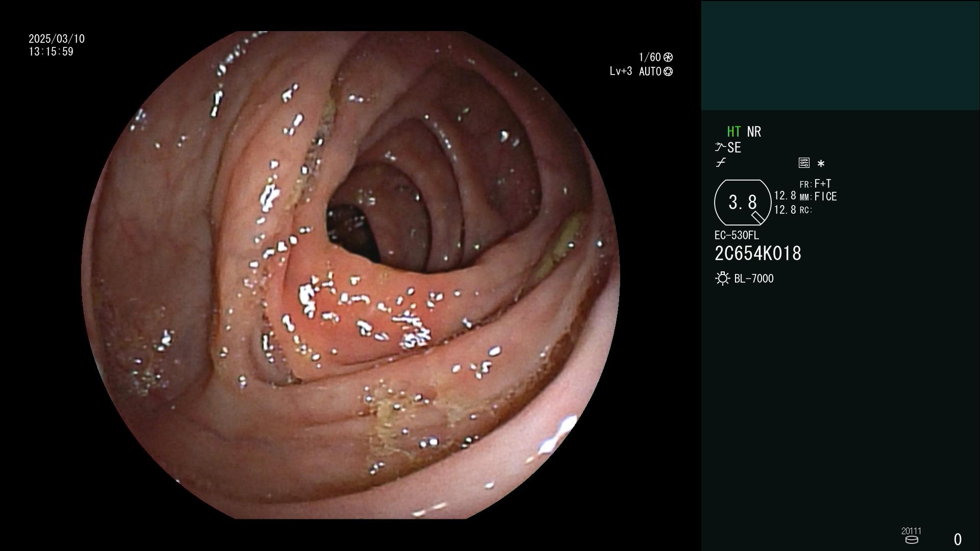This screenshot has height=551, width=980.
Task: Click the shutter speed icon beside 1/60
Action: coord(668,57)
